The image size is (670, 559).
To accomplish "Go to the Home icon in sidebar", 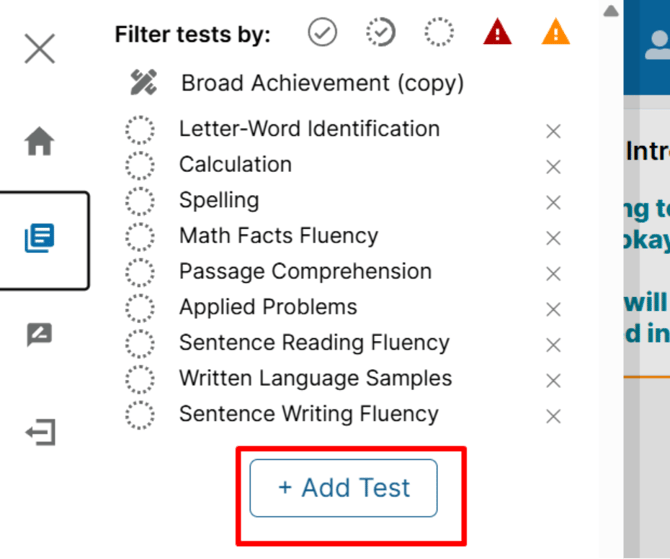I will [x=39, y=141].
